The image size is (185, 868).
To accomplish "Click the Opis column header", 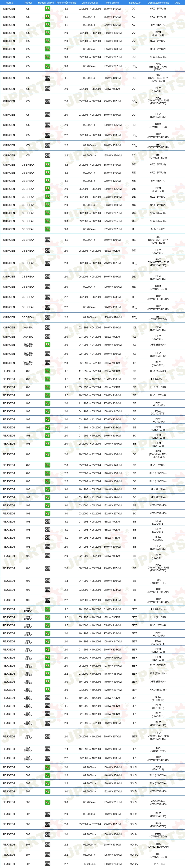I will click(x=177, y=2).
